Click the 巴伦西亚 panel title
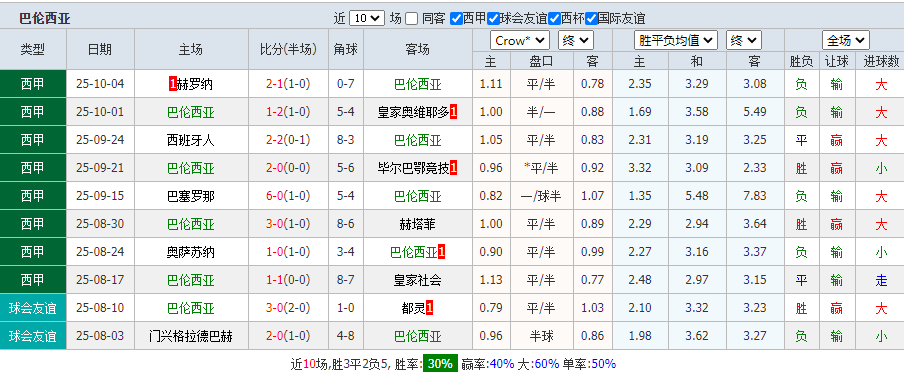 [45, 18]
